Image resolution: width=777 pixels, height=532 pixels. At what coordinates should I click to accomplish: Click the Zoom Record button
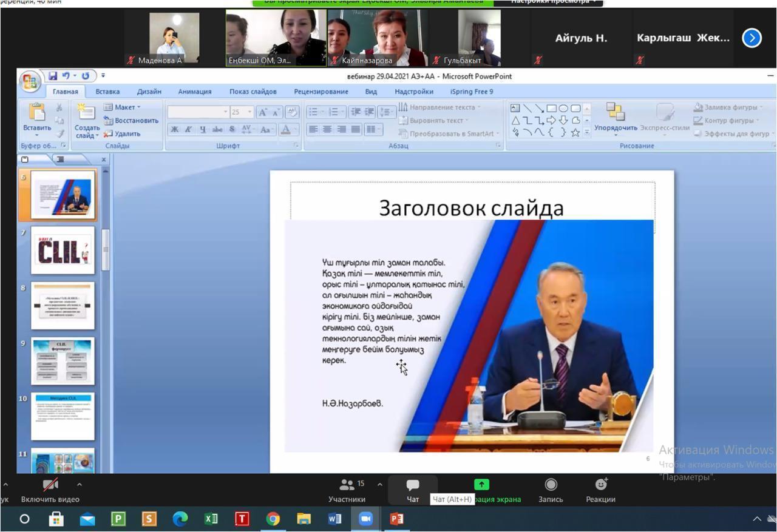(x=551, y=490)
